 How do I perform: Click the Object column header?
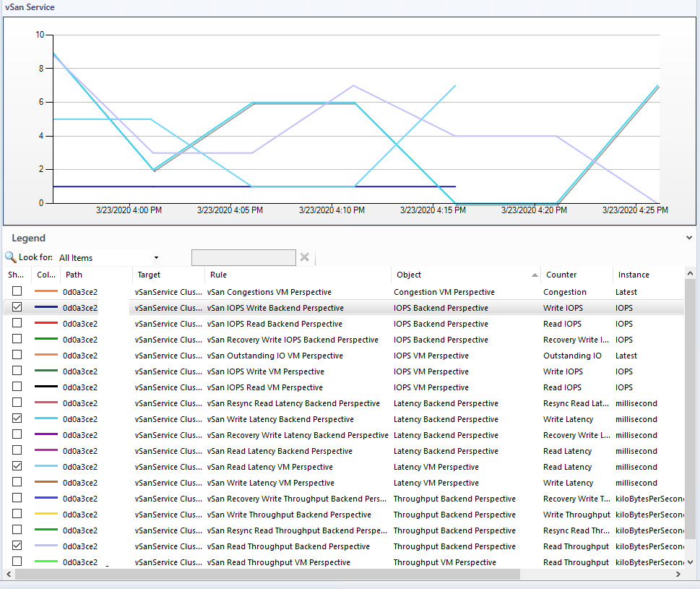(408, 275)
